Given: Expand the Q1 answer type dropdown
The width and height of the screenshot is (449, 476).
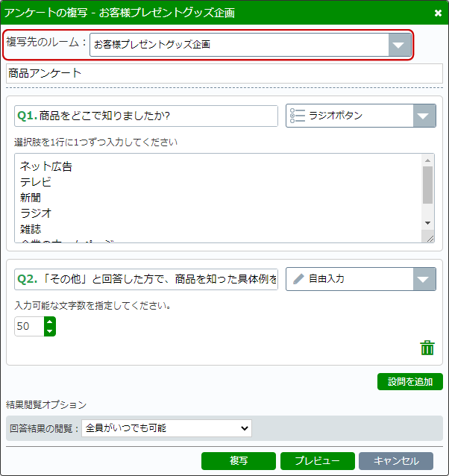Looking at the screenshot, I should pos(424,116).
